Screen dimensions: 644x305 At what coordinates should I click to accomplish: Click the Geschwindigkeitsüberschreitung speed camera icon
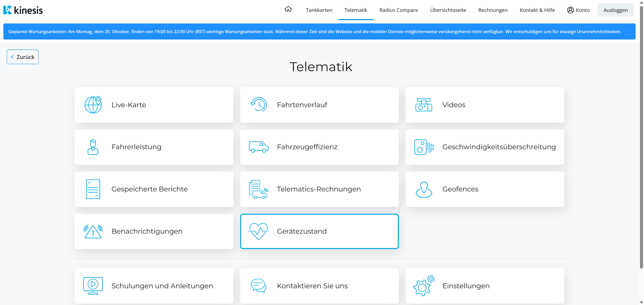coord(424,147)
